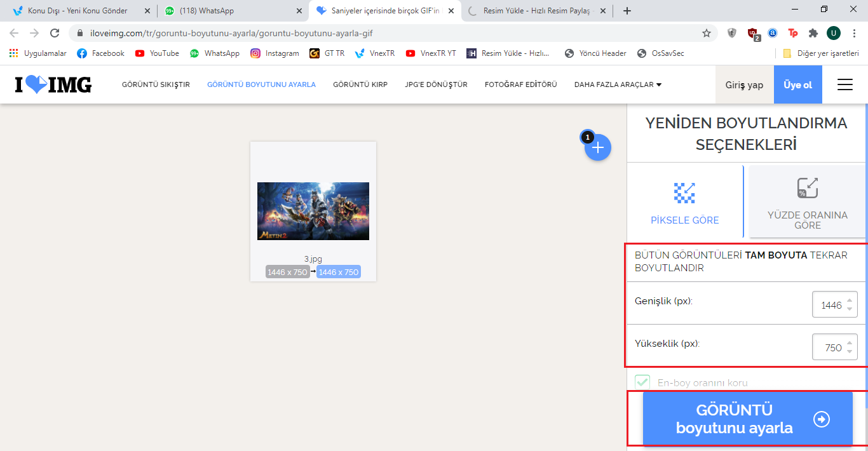Click the browser forward arrow
Screen dimensions: 868x451
34,33
